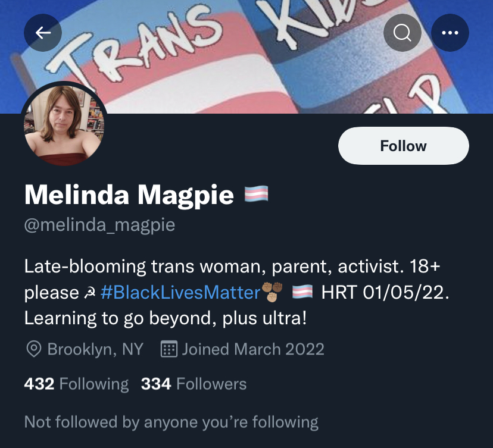Click the Melinda Magpie display name
This screenshot has width=493, height=448.
tap(129, 195)
